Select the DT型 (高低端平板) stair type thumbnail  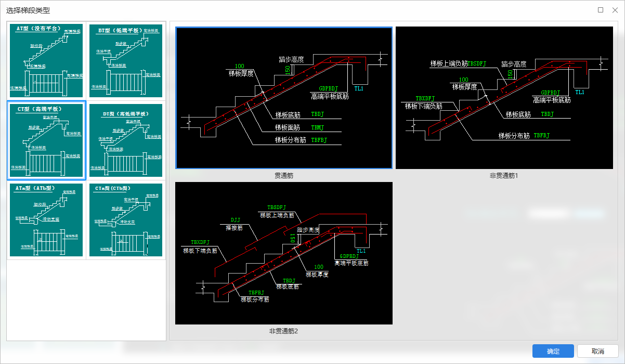pos(126,140)
